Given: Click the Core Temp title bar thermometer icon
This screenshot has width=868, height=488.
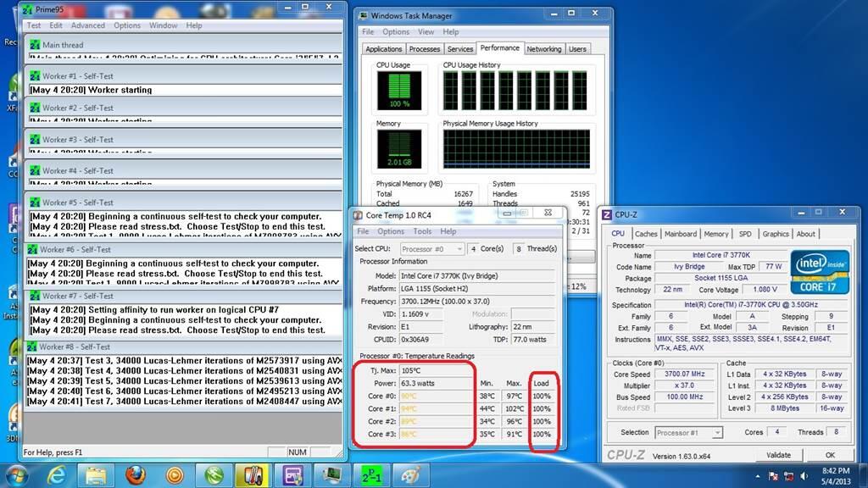Looking at the screenshot, I should pos(359,215).
